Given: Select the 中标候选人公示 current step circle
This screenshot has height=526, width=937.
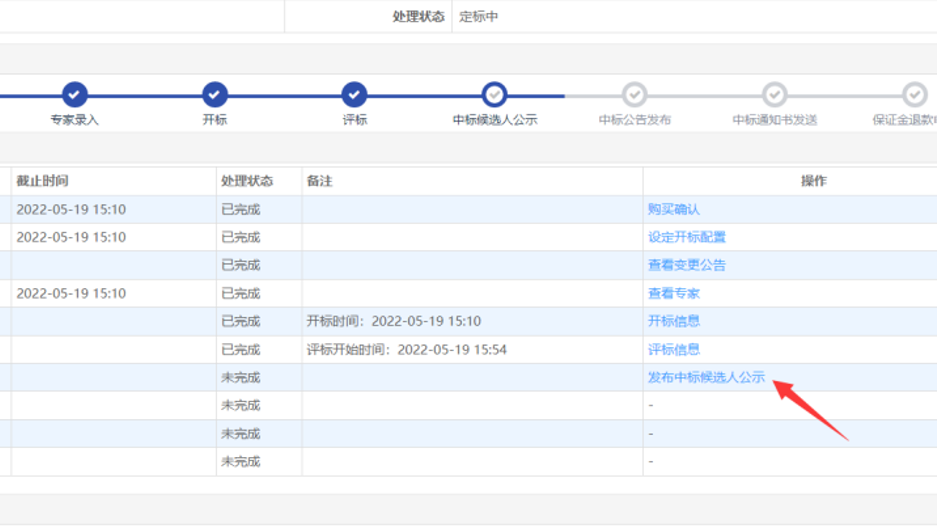Looking at the screenshot, I should pos(495,94).
